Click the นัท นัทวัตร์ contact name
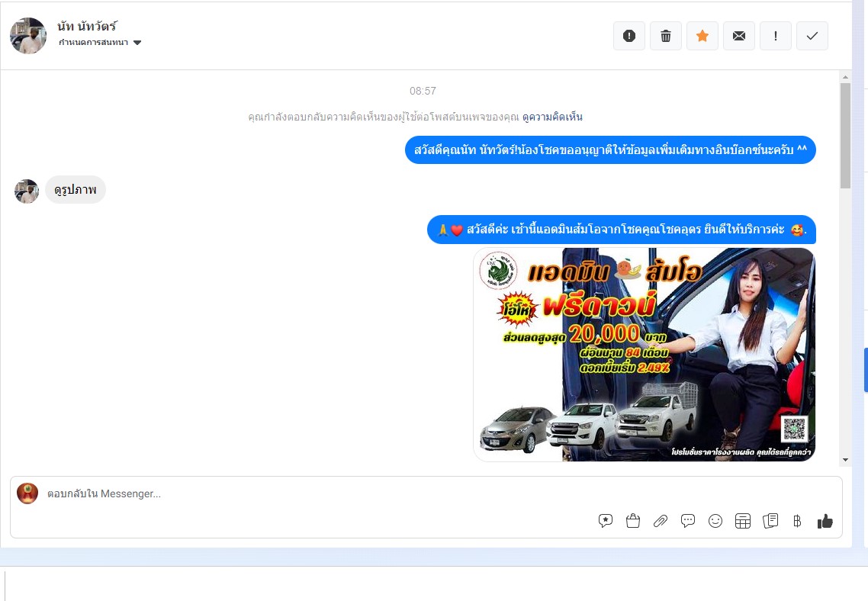868x601 pixels. click(87, 27)
